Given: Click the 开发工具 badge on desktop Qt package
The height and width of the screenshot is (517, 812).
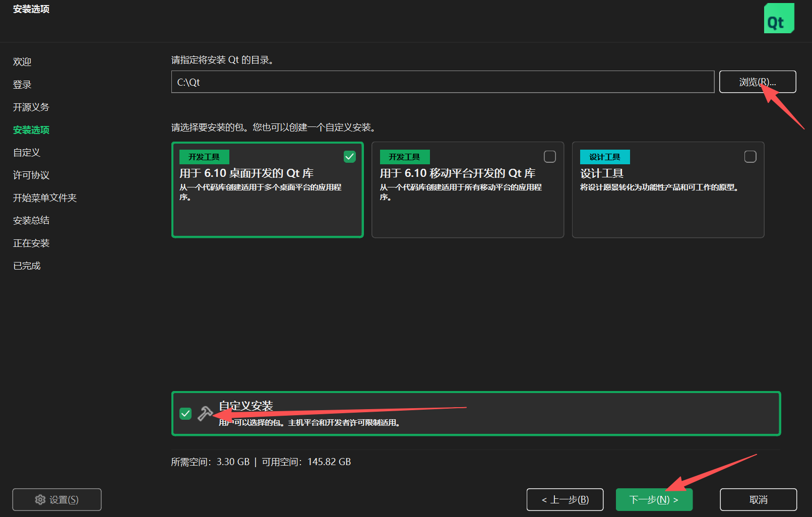Looking at the screenshot, I should pos(204,157).
